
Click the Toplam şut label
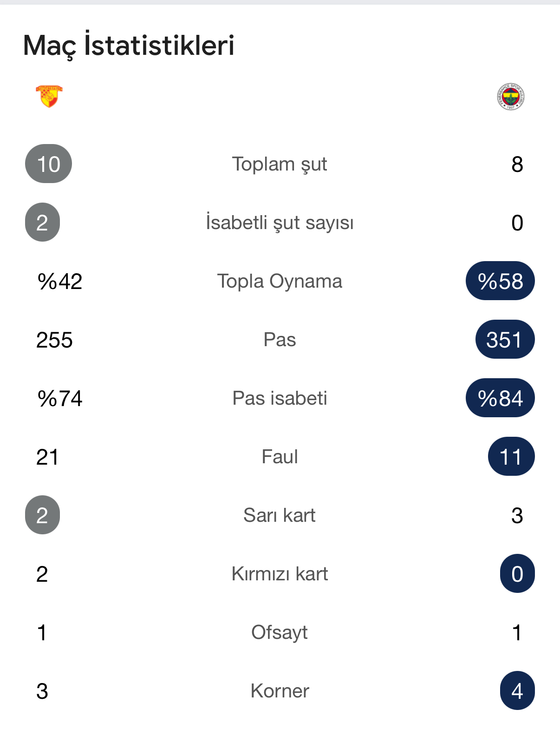pyautogui.click(x=280, y=164)
